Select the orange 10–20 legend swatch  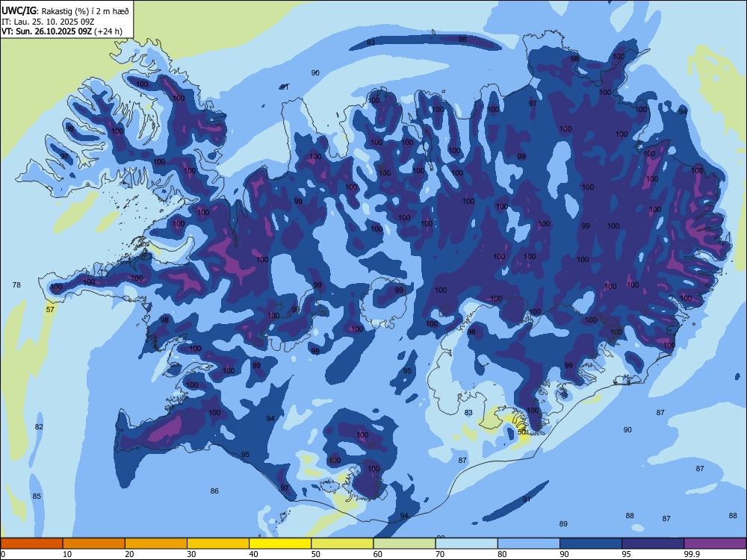pyautogui.click(x=94, y=544)
